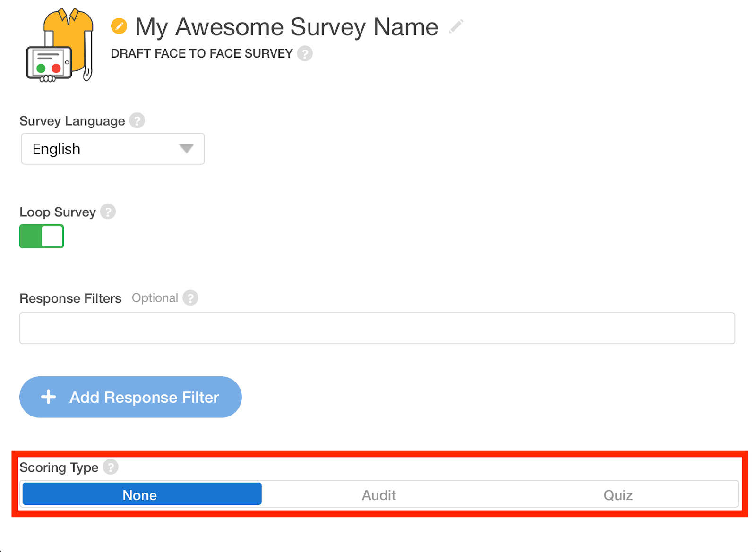Click the Add Response Filter button
Screen dimensions: 756x552
[130, 397]
